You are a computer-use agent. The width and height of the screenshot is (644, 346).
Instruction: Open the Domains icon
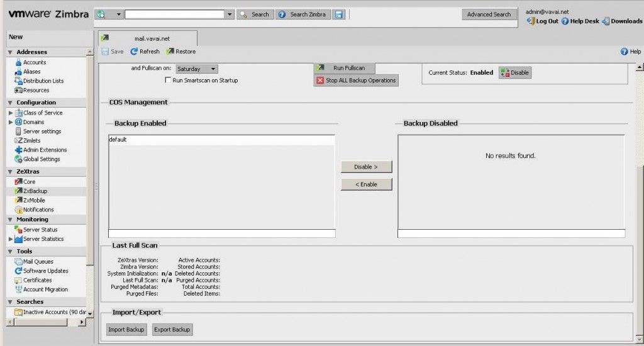[x=18, y=122]
